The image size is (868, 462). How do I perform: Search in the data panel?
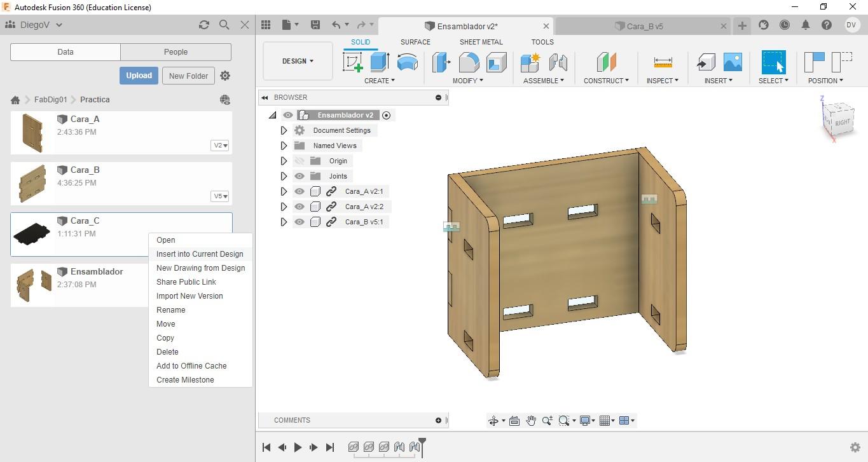coord(224,25)
